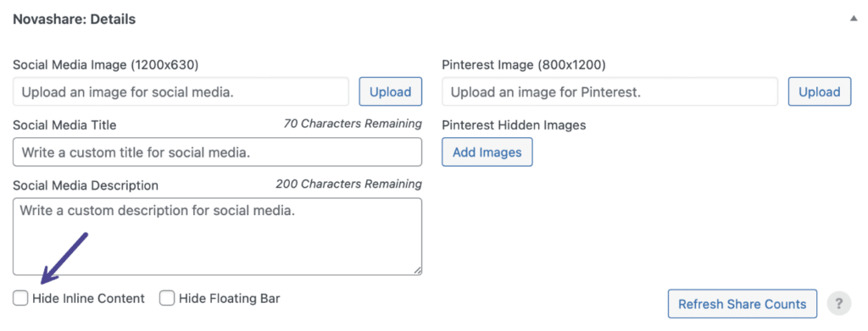Click into the Social Media Title field

tap(217, 152)
